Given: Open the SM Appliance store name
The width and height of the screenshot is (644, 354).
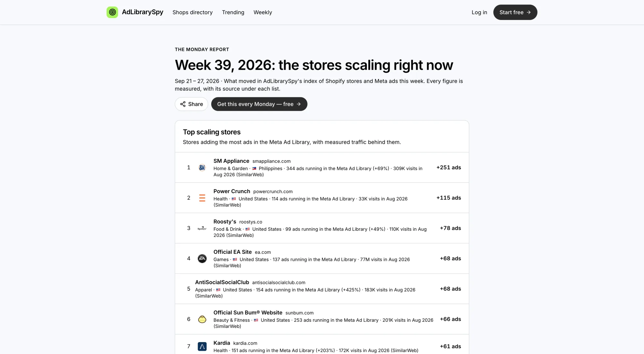Looking at the screenshot, I should [x=231, y=161].
